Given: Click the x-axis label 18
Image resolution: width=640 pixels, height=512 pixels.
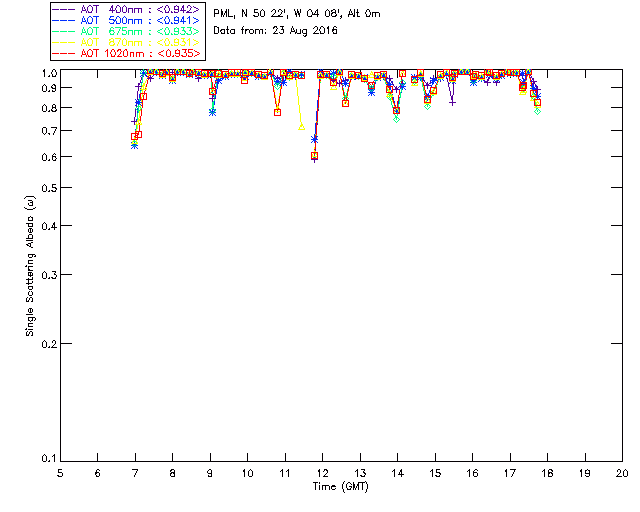Looking at the screenshot, I should (x=547, y=473).
